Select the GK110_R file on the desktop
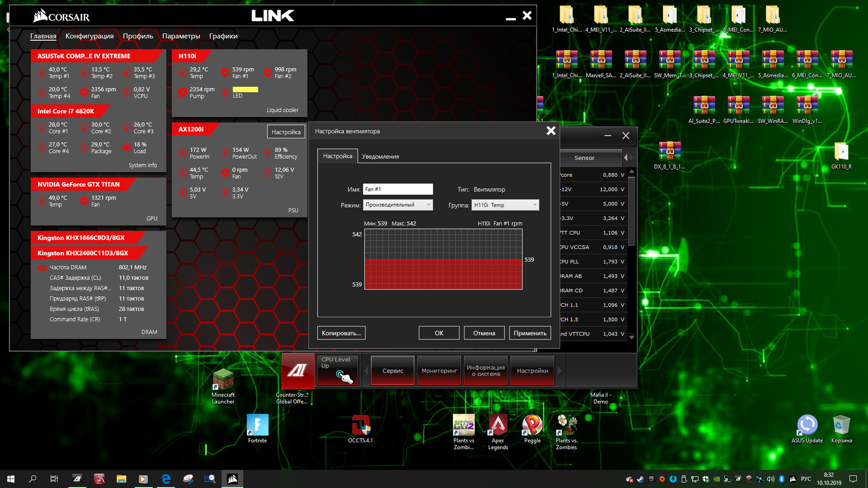Viewport: 868px width, 488px height. (x=841, y=156)
